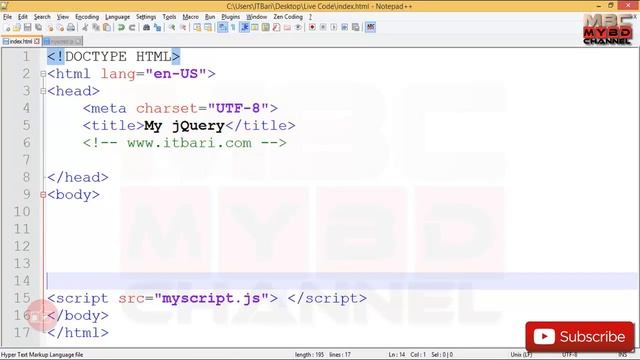Click the User Defined Language icon
640x360 pixels.
click(x=254, y=27)
